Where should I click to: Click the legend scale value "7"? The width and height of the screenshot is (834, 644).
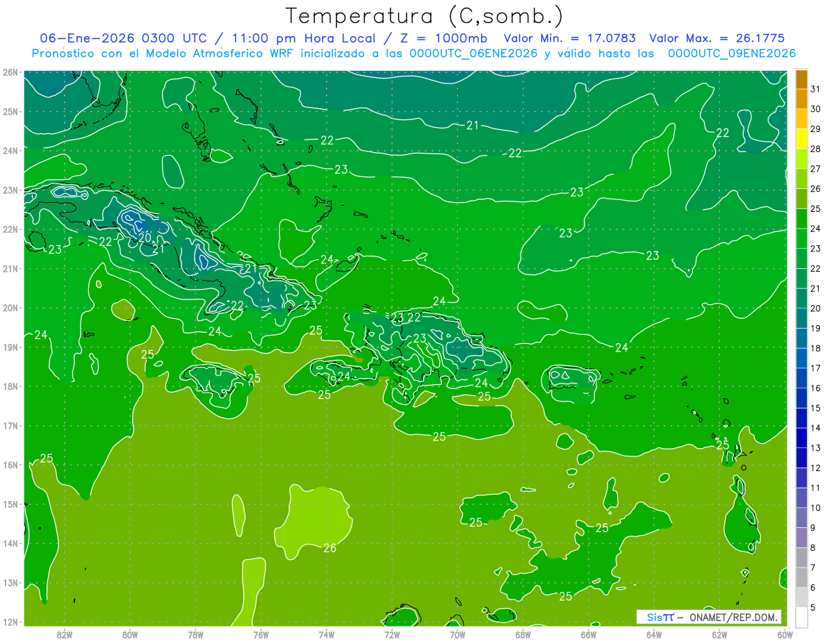coord(813,568)
